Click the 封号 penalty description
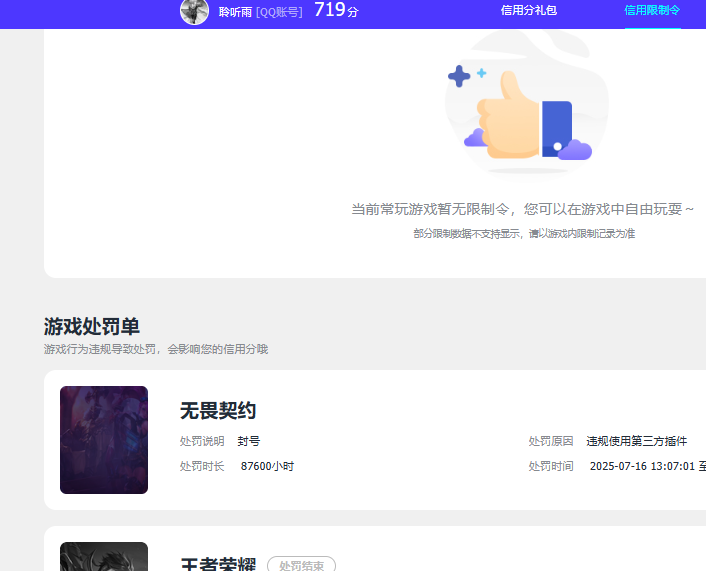 pyautogui.click(x=249, y=441)
